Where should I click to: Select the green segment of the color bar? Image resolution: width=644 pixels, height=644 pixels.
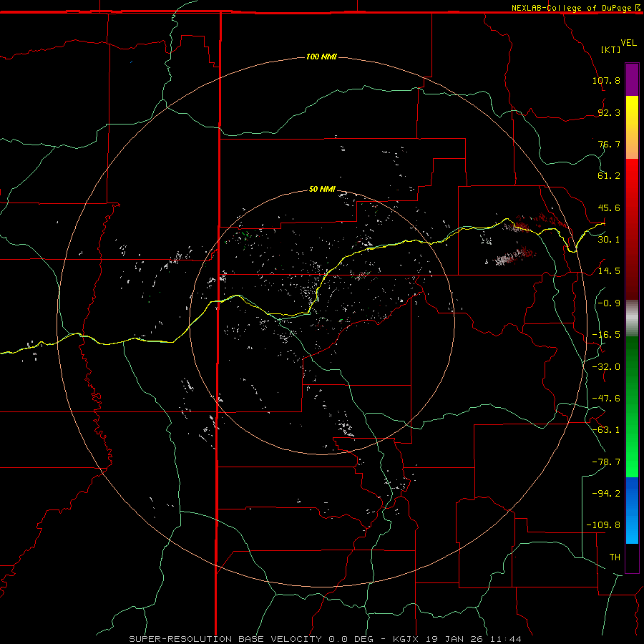[x=632, y=406]
